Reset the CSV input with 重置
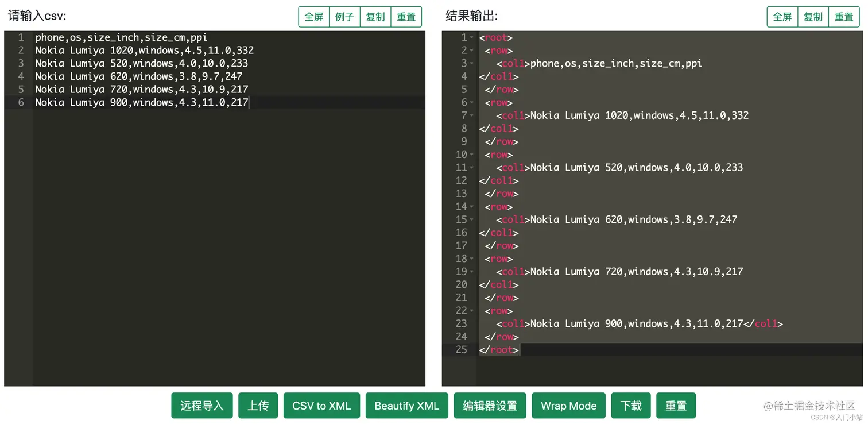Viewport: 868px width, 424px height. click(406, 17)
